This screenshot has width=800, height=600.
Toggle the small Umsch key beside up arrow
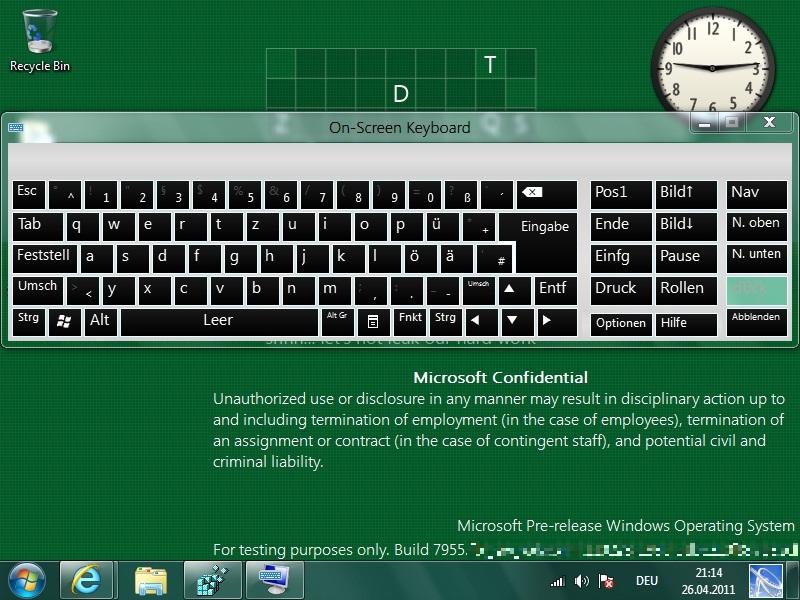tap(479, 290)
